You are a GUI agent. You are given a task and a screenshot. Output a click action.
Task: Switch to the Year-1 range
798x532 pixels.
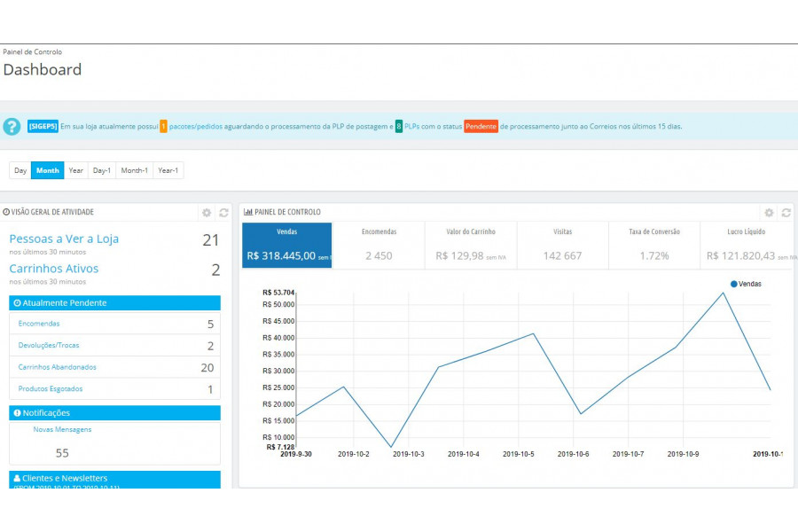[168, 170]
